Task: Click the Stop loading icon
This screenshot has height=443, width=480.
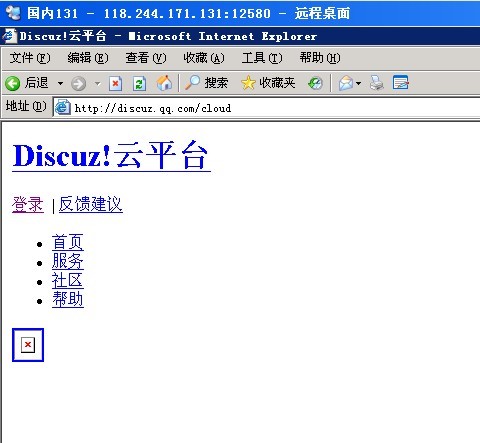Action: coord(115,83)
